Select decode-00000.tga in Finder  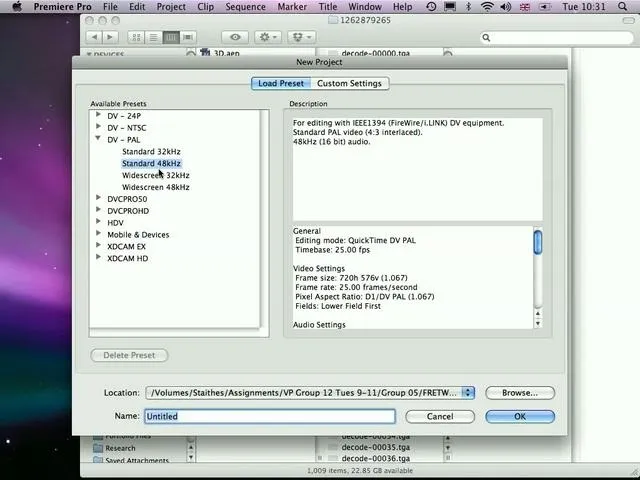pyautogui.click(x=376, y=53)
